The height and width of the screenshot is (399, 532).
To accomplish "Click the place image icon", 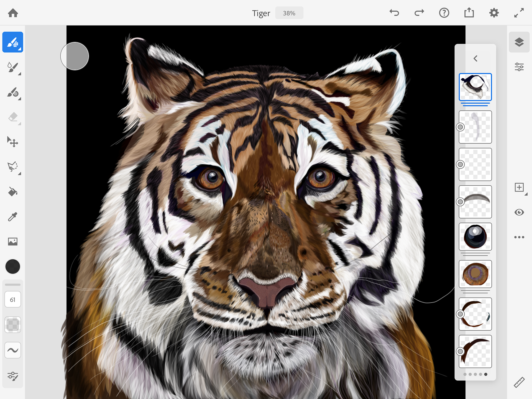I will [x=13, y=242].
